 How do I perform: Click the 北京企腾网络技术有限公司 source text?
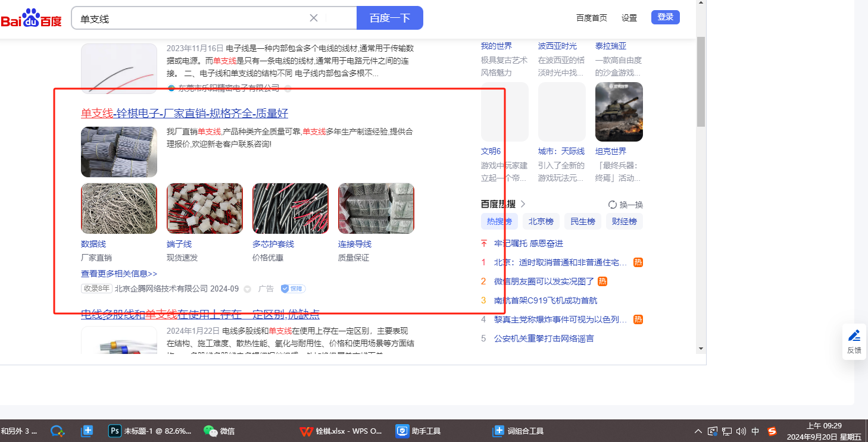[x=161, y=289]
